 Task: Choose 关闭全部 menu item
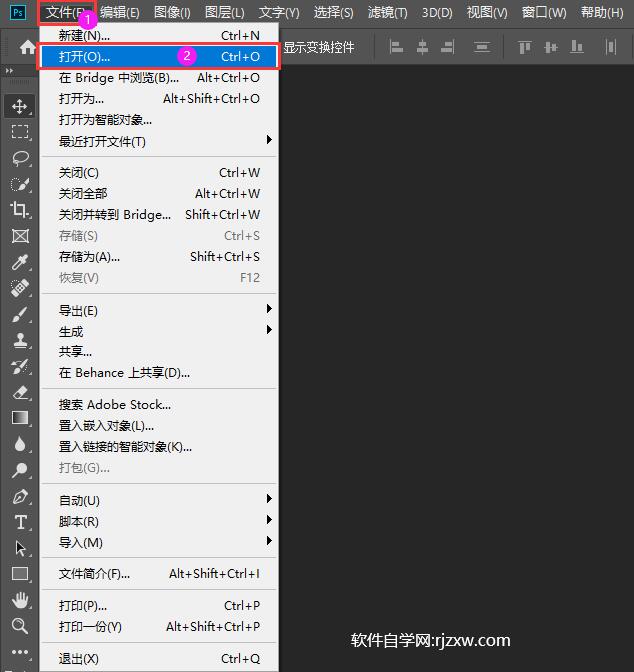[159, 194]
